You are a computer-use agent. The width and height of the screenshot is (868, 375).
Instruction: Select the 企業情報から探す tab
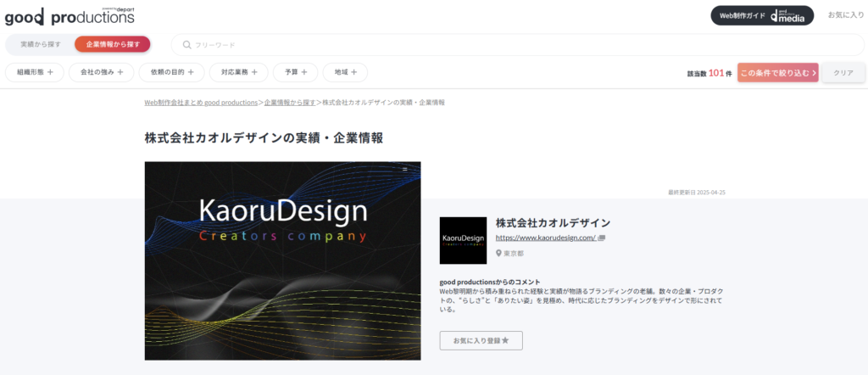coord(113,44)
